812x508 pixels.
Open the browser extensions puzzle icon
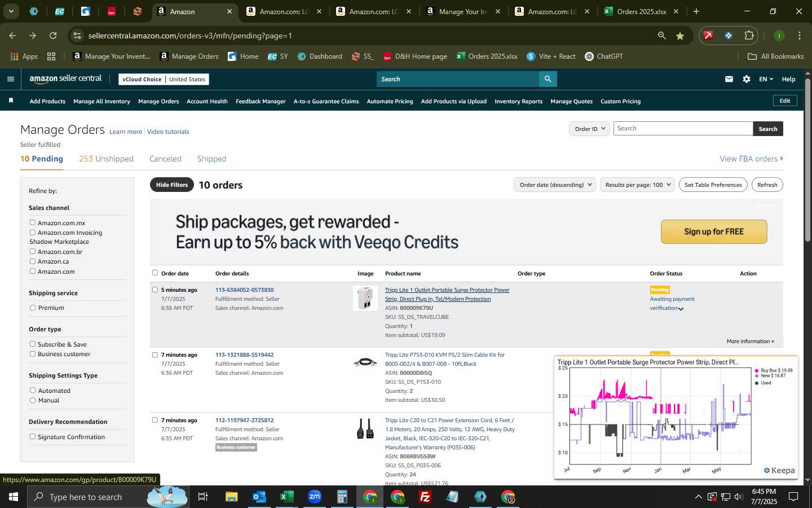(x=749, y=36)
